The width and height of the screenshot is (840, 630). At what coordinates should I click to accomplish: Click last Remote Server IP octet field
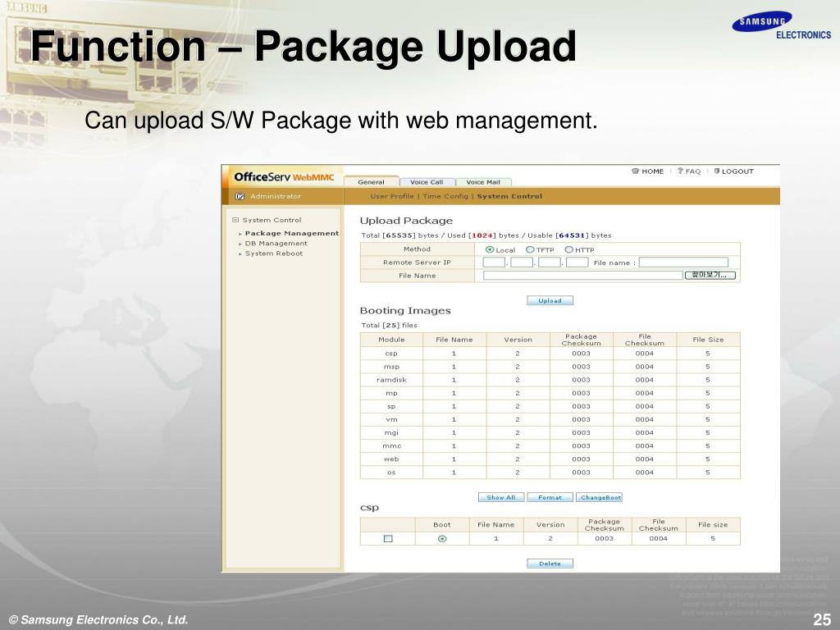(x=577, y=262)
